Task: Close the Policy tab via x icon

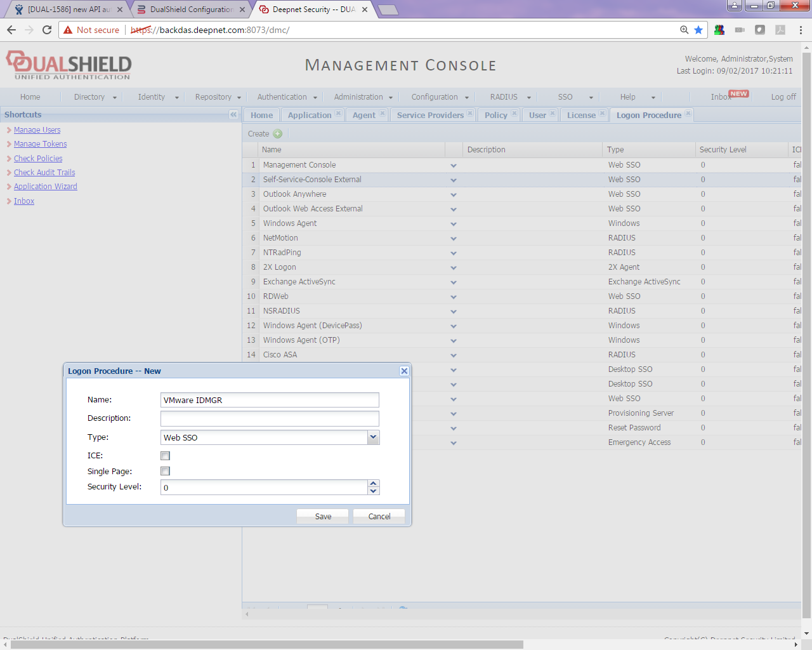Action: click(x=514, y=114)
